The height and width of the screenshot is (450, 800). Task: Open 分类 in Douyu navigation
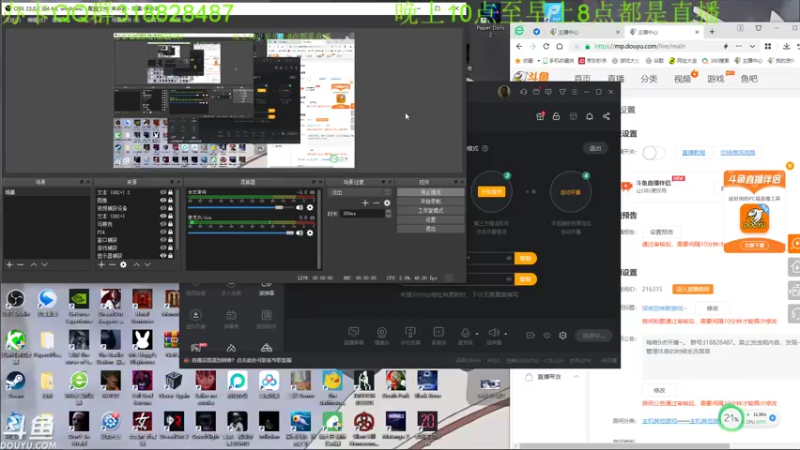pos(649,79)
